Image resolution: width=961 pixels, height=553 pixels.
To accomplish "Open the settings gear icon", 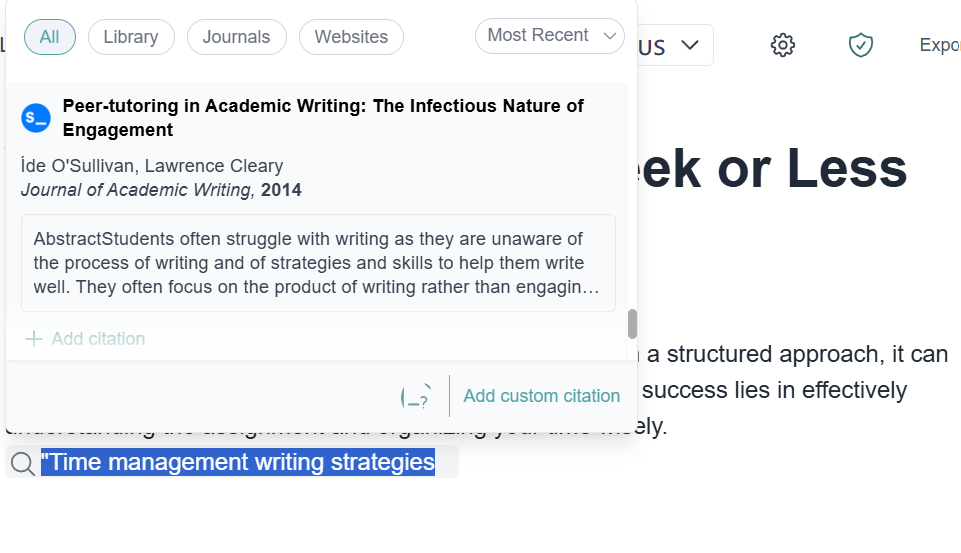I will 783,45.
